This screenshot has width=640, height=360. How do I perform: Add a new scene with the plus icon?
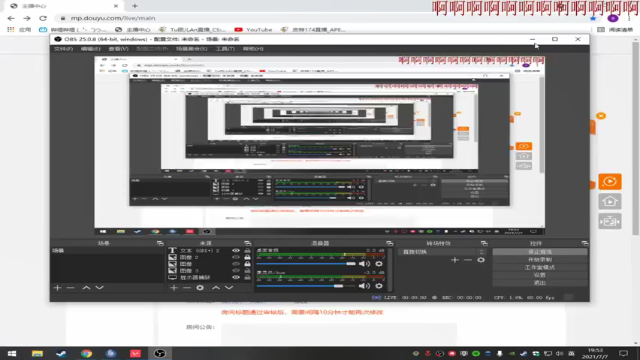pos(57,288)
